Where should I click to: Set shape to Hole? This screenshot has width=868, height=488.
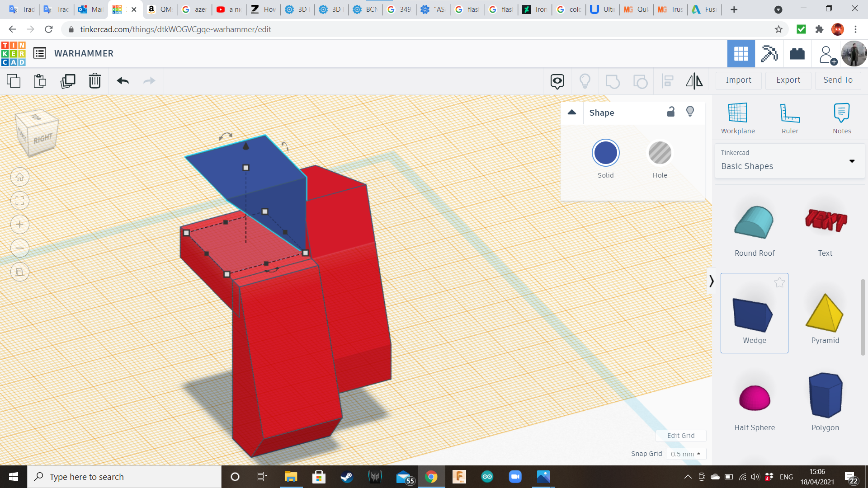660,153
